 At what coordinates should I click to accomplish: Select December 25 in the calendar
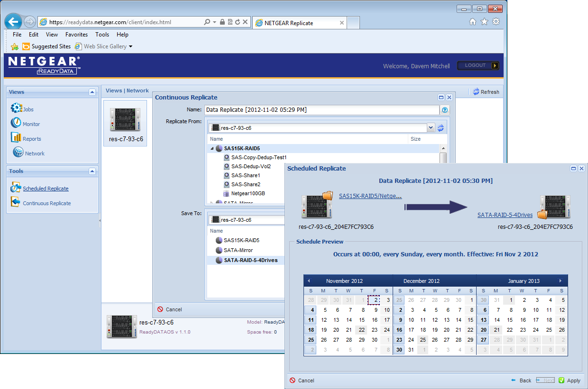tap(423, 340)
